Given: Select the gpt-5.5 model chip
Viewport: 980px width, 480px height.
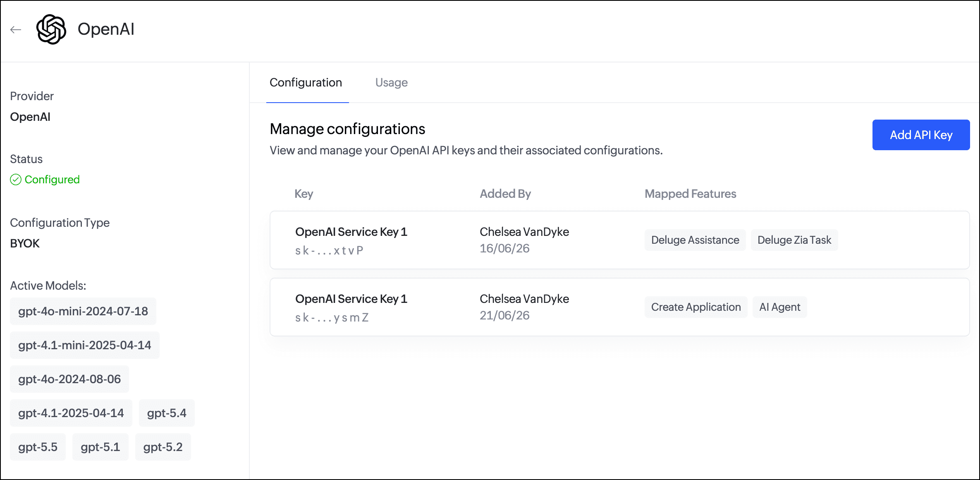Looking at the screenshot, I should pyautogui.click(x=38, y=447).
